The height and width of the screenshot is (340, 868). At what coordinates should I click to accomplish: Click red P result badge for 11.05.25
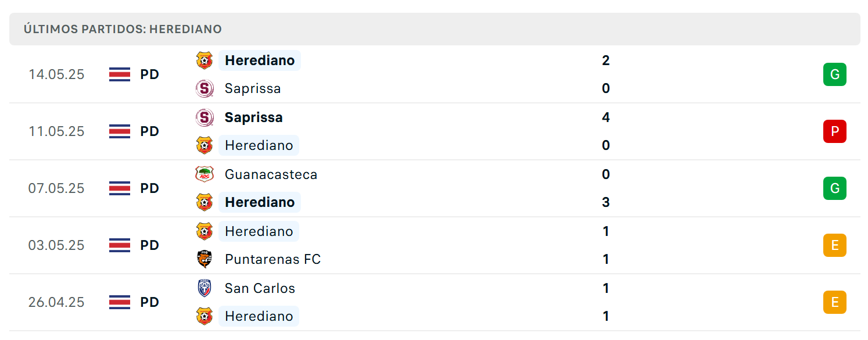(x=835, y=131)
